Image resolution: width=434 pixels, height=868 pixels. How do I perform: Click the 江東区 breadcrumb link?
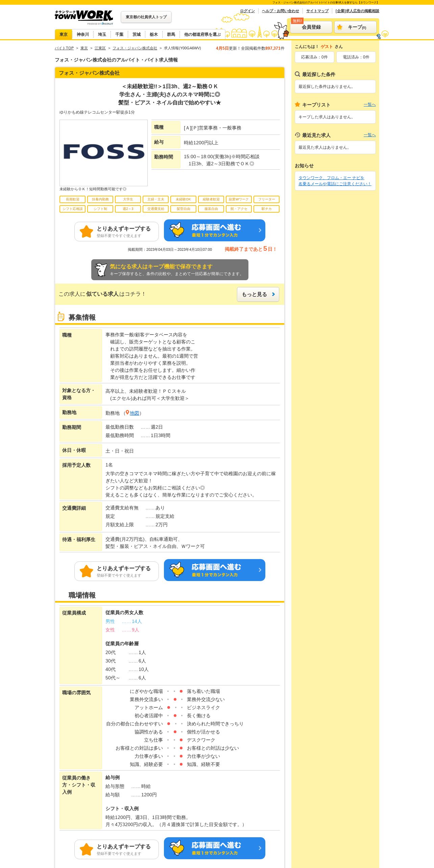coord(100,48)
